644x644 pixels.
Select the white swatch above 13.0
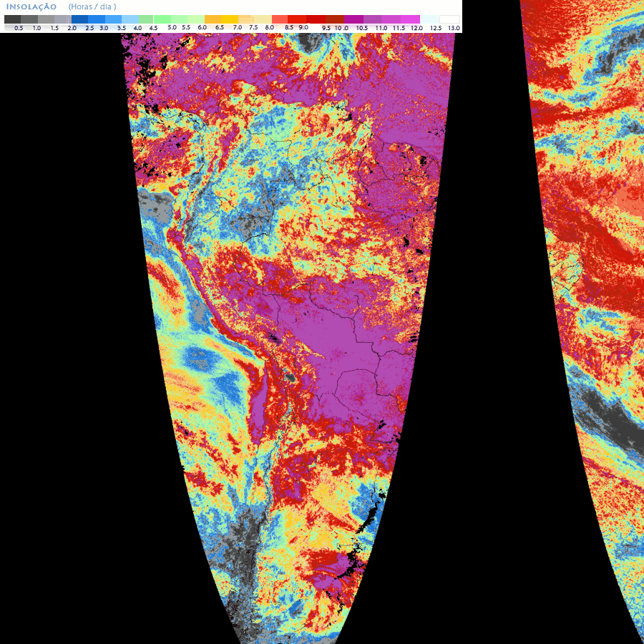click(x=450, y=19)
